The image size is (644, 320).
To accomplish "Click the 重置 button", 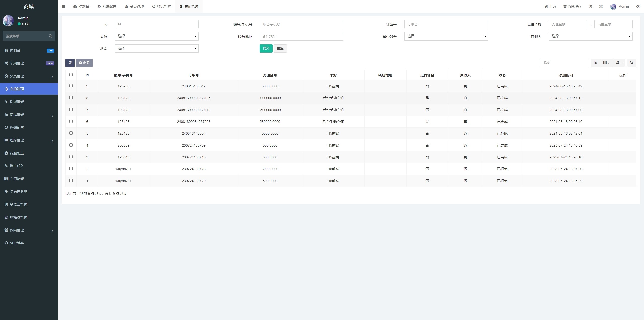I will [x=280, y=48].
